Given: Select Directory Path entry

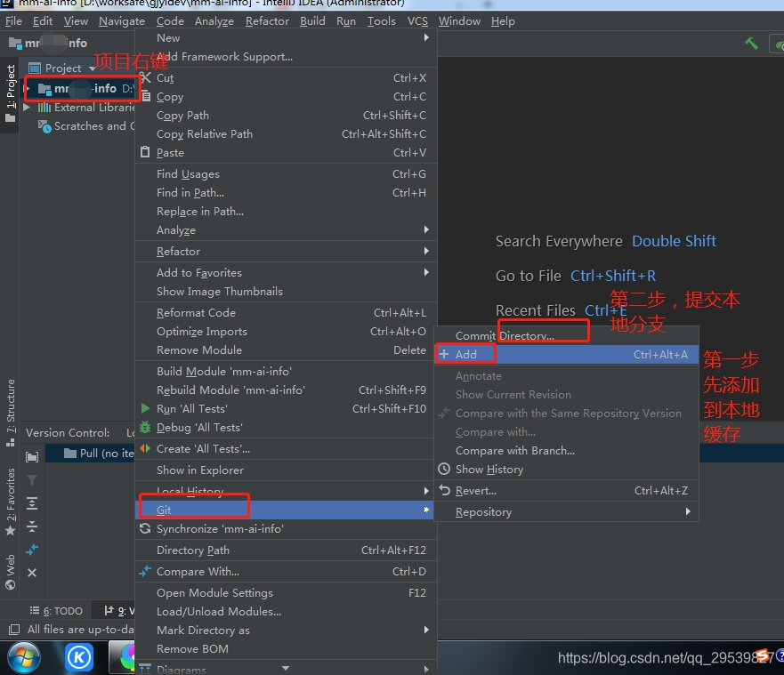Looking at the screenshot, I should pyautogui.click(x=284, y=550).
